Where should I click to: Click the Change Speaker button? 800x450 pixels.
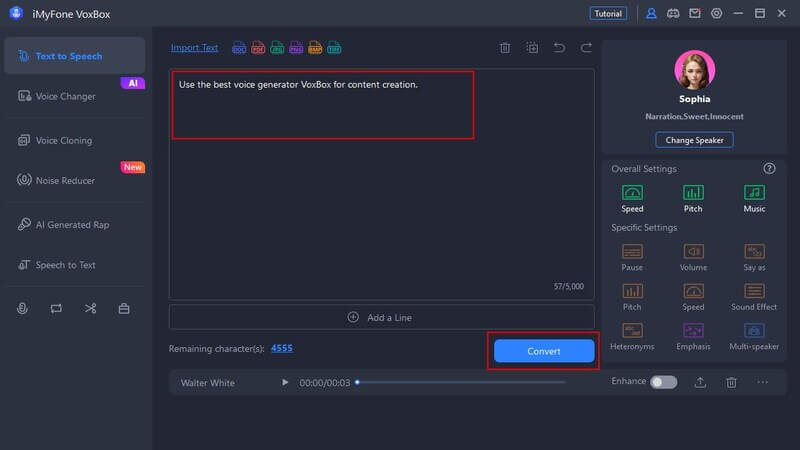point(694,140)
